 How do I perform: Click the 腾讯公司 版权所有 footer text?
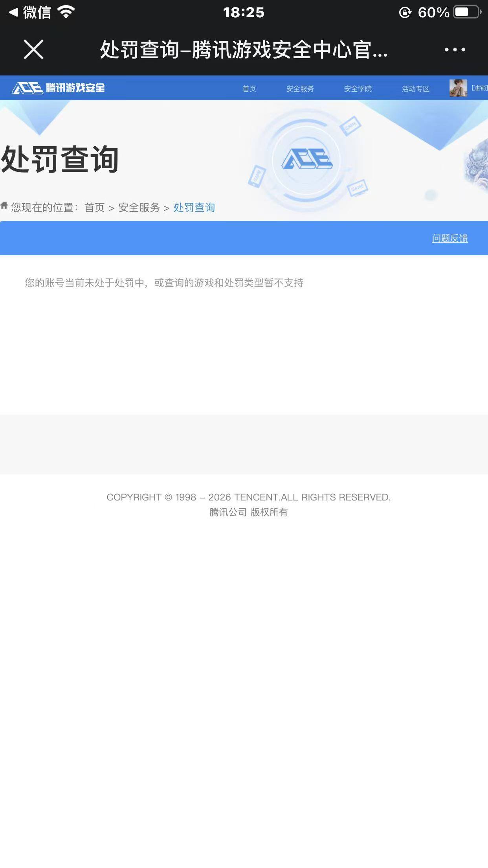(248, 512)
